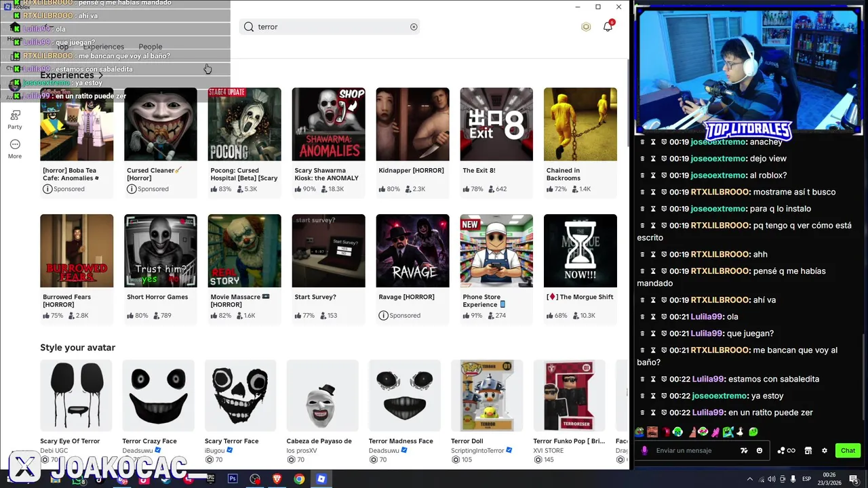Open the taskbar clock and date
The height and width of the screenshot is (488, 868).
point(829,479)
